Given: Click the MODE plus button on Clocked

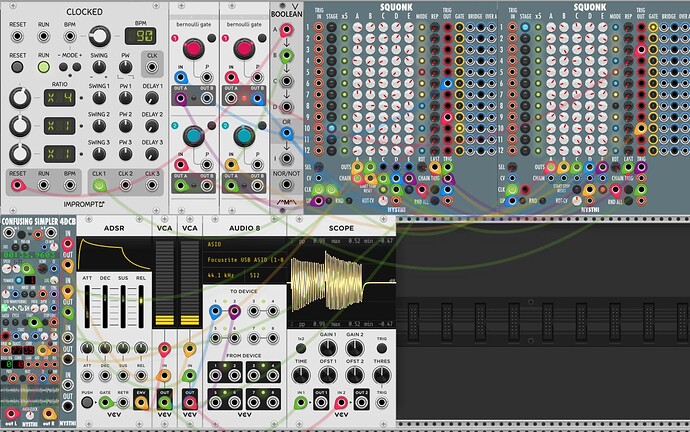Looking at the screenshot, I should [x=77, y=67].
